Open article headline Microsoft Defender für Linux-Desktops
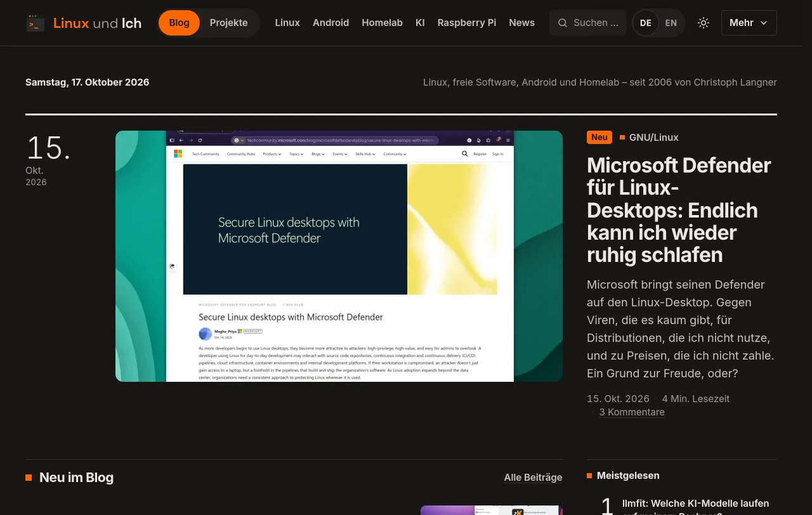The height and width of the screenshot is (515, 812). (x=679, y=210)
